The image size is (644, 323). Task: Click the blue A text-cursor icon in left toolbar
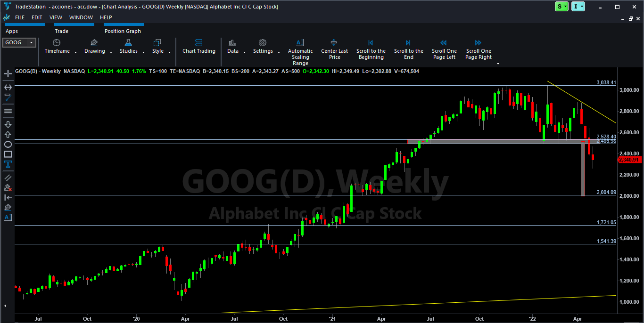pyautogui.click(x=8, y=217)
